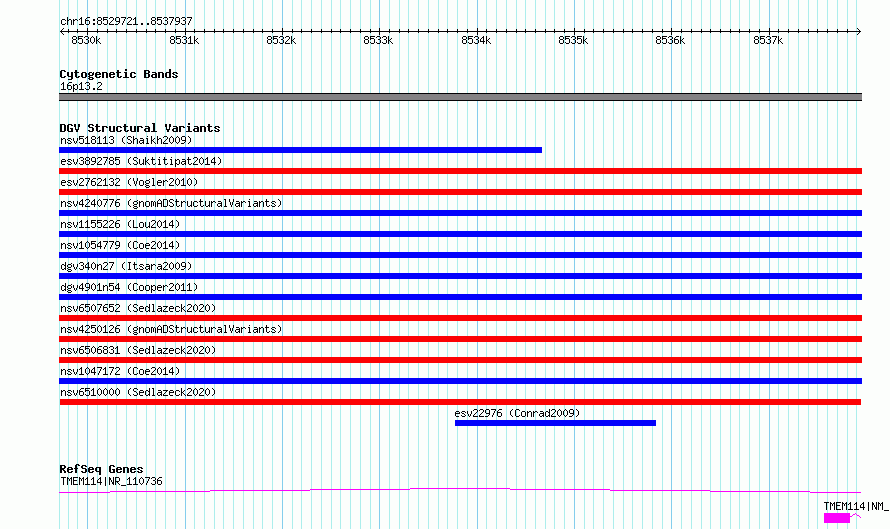Open the dgv4901n54 (Cooper2011) label
This screenshot has width=890, height=529.
click(x=129, y=287)
